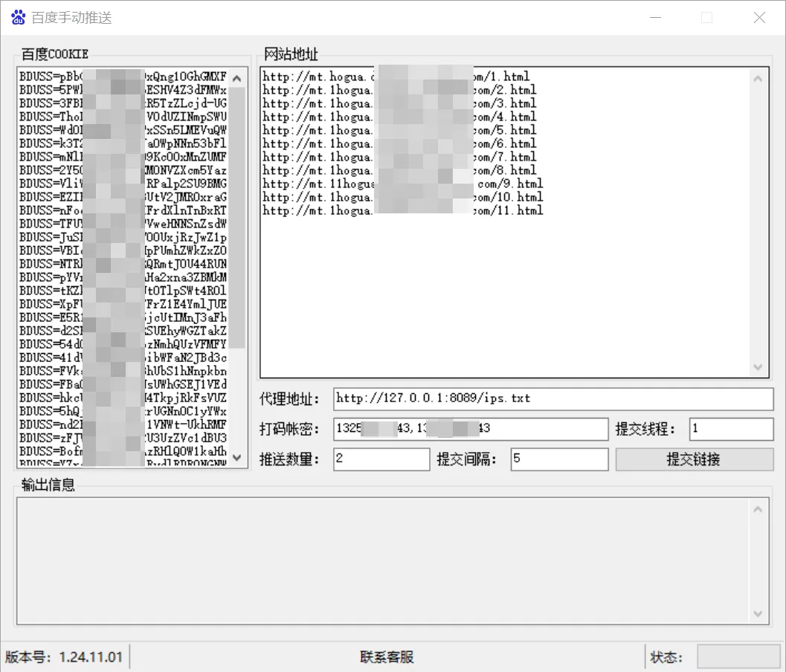Click the cookie line starting BDUSS=tKZ
Image resolution: width=786 pixels, height=672 pixels.
(x=123, y=291)
